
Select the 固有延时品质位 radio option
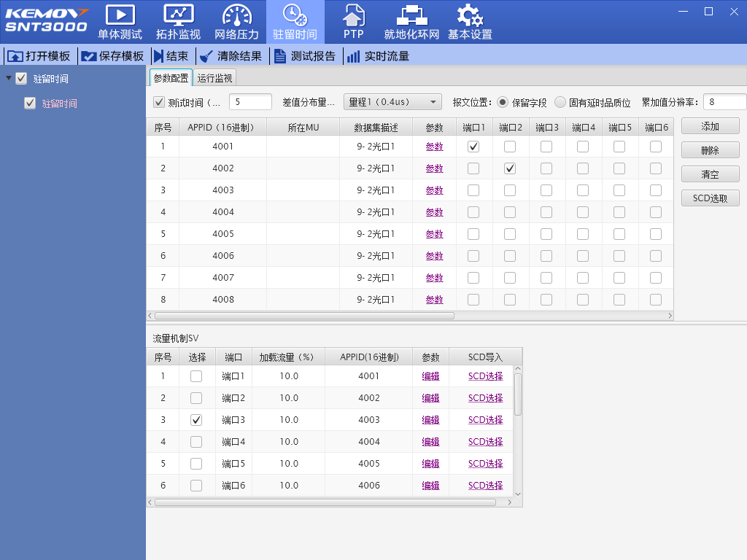(x=560, y=103)
